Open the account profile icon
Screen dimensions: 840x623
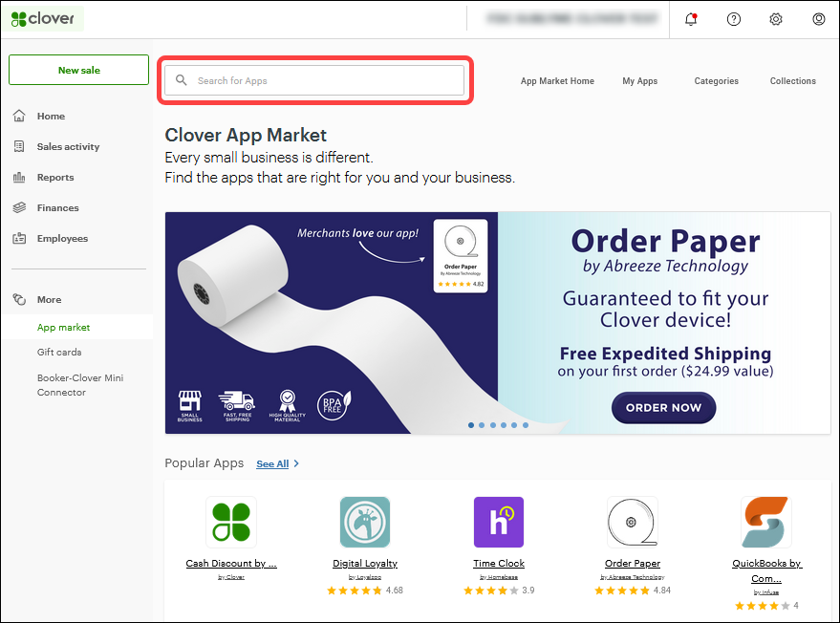[x=818, y=19]
